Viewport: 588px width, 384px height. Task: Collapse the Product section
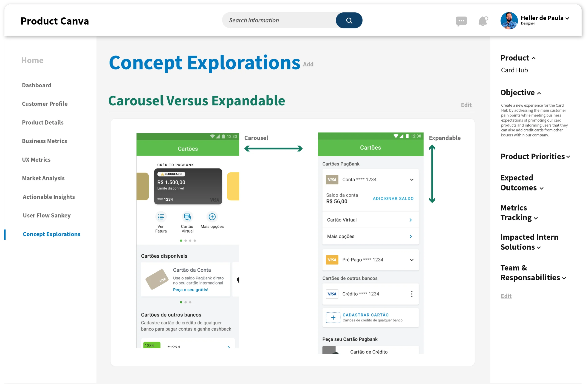(533, 58)
